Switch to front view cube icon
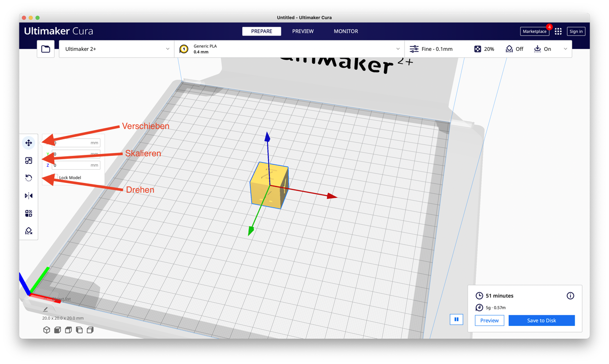 click(58, 330)
